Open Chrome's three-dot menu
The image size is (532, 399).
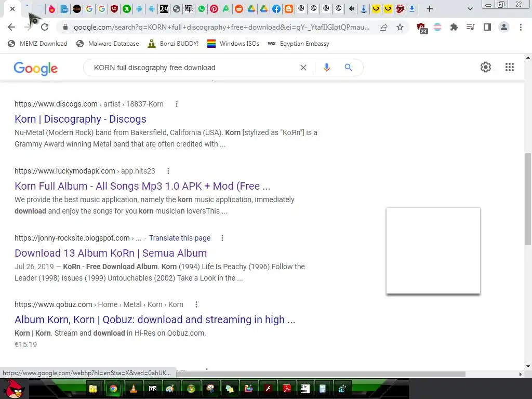[521, 27]
